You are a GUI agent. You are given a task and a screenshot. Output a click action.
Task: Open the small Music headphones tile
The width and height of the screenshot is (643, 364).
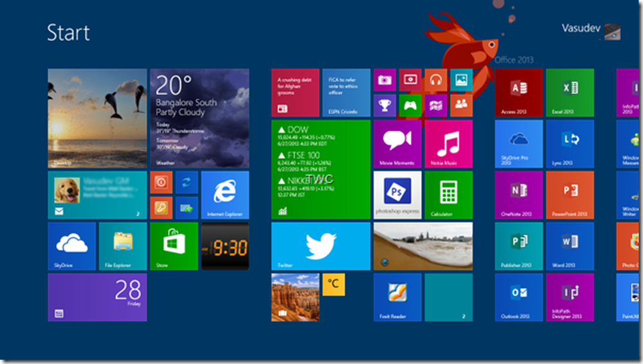pos(436,80)
